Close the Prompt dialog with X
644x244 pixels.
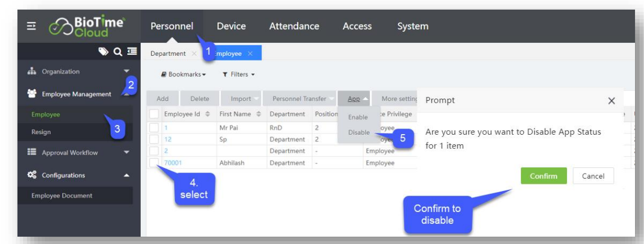(x=611, y=101)
